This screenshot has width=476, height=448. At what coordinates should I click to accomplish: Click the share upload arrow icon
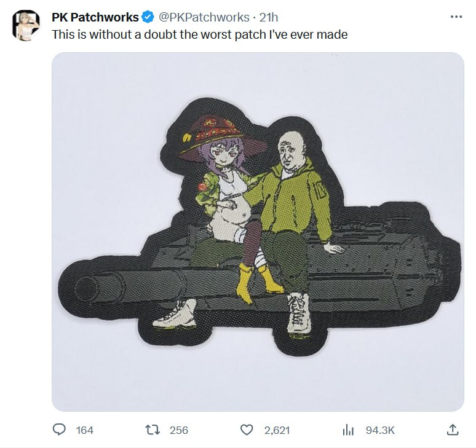452,430
